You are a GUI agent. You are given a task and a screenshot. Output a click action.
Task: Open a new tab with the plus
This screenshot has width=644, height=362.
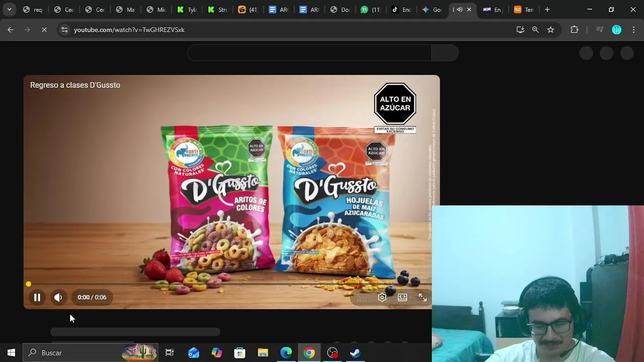[547, 10]
